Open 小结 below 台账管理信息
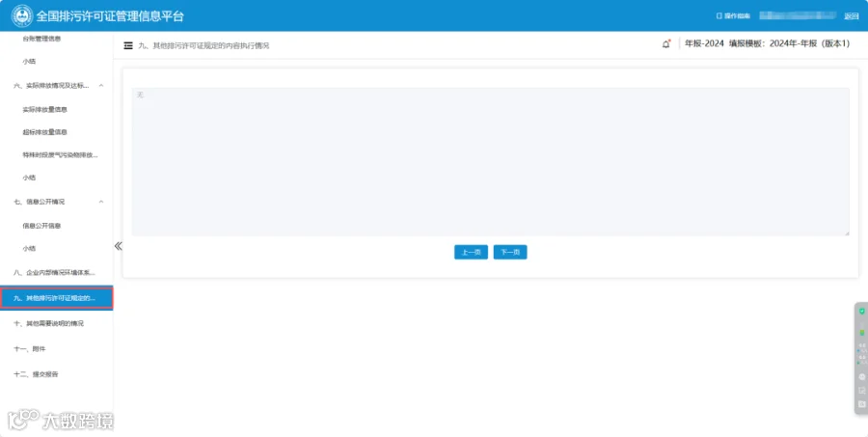 pos(29,62)
